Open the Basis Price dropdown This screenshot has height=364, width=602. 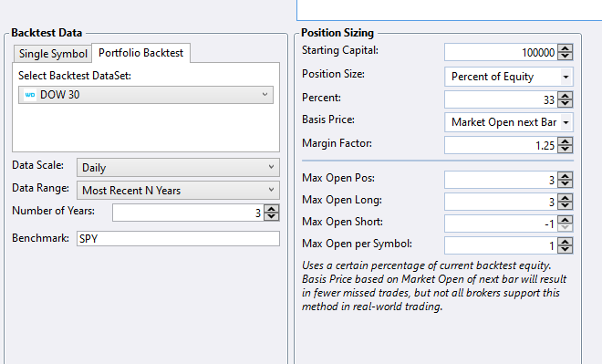pyautogui.click(x=509, y=122)
